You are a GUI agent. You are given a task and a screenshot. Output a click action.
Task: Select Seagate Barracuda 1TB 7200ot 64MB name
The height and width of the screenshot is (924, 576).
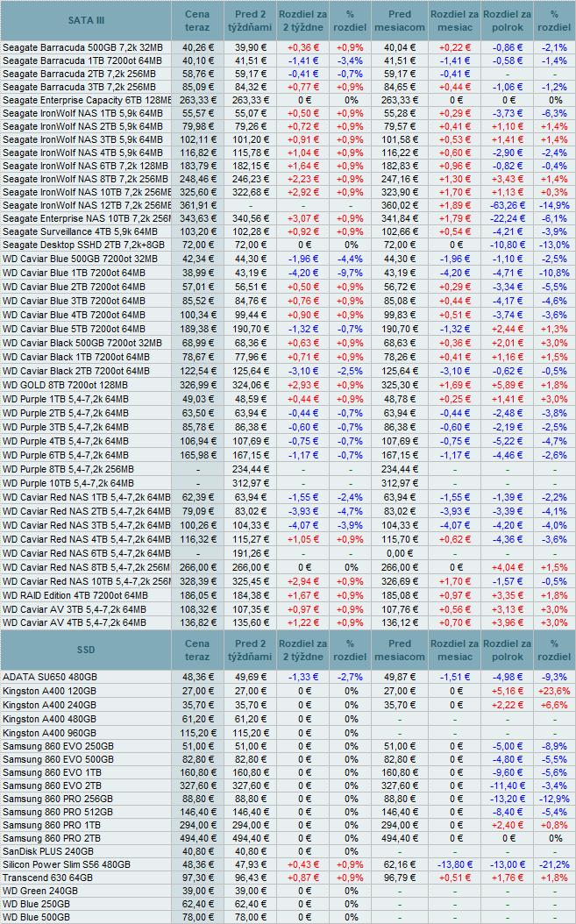(x=82, y=60)
